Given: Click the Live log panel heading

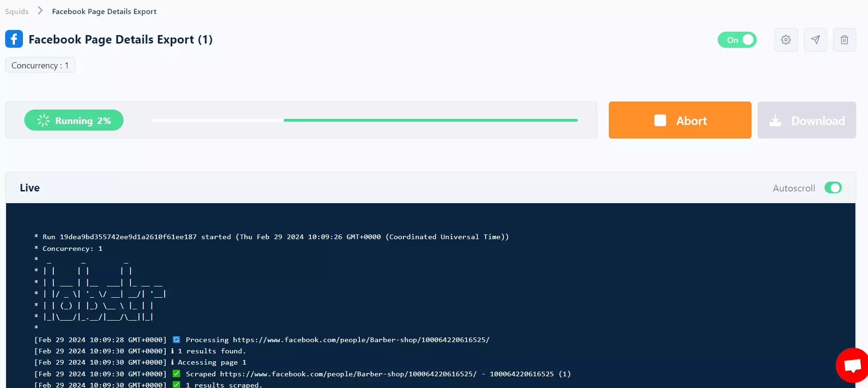Looking at the screenshot, I should [29, 188].
